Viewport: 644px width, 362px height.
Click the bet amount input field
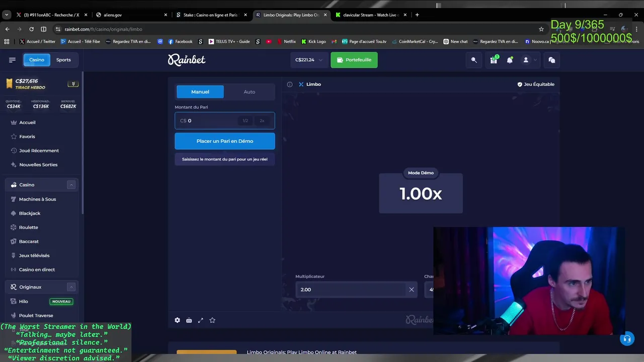(x=225, y=121)
